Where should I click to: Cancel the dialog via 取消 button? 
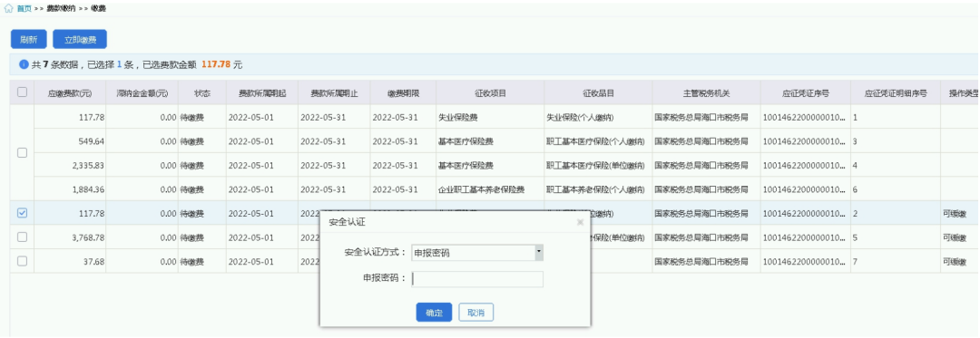pyautogui.click(x=476, y=313)
